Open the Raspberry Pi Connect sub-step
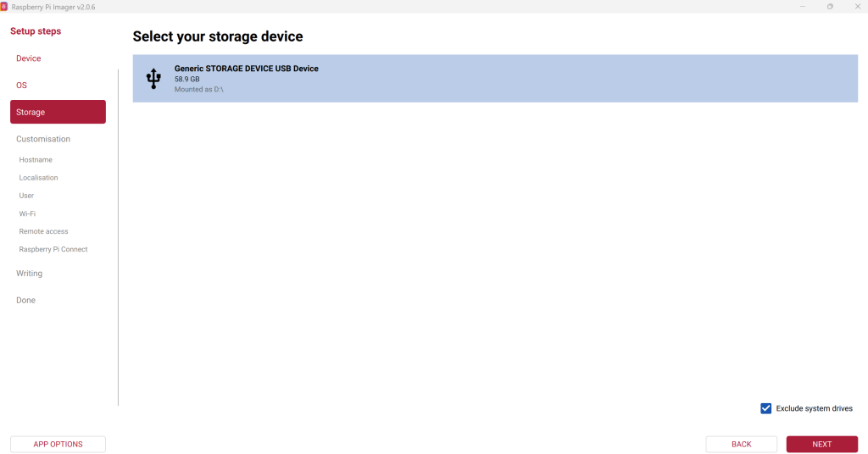Image resolution: width=868 pixels, height=454 pixels. point(53,249)
